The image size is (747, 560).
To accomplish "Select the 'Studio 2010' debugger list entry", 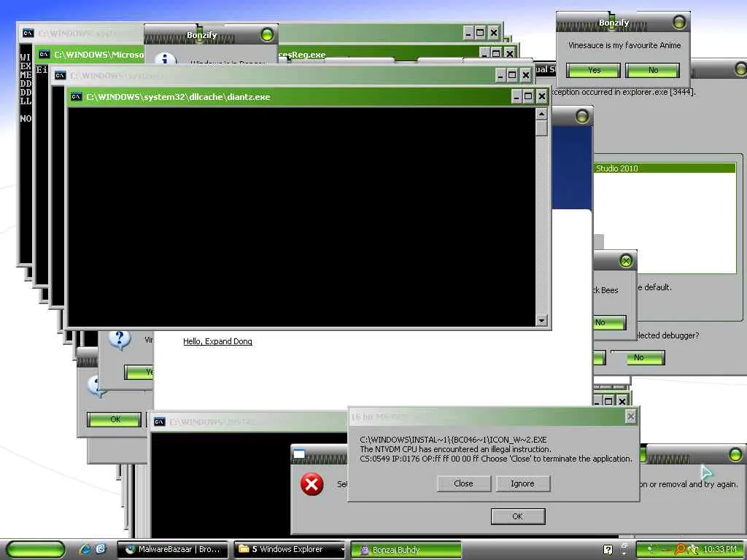I will (665, 168).
